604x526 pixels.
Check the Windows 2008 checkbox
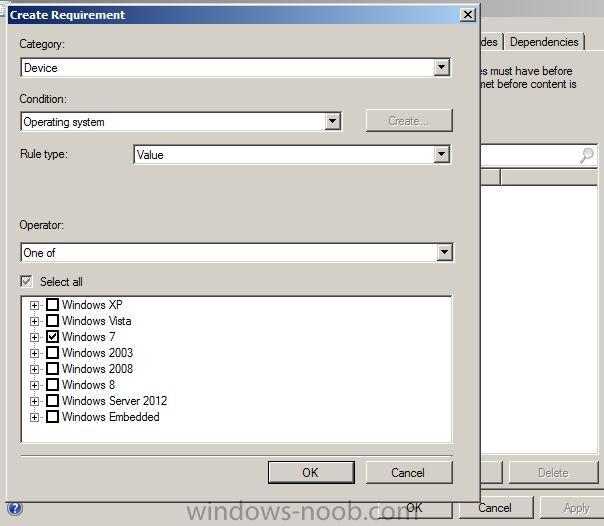(x=52, y=369)
